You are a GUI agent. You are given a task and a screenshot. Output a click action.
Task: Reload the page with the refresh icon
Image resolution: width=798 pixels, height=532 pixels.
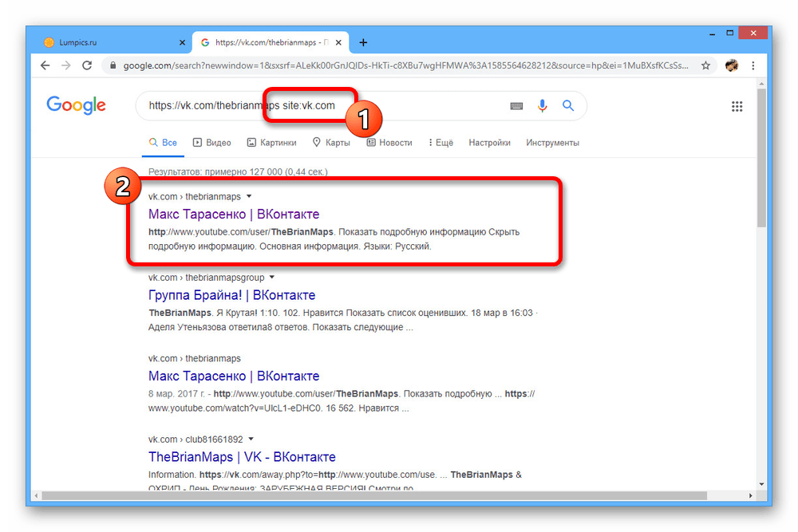coord(87,65)
